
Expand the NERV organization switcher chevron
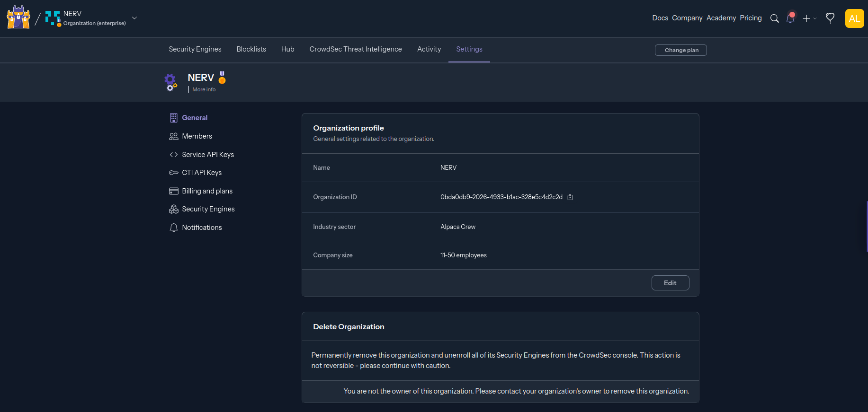[134, 18]
